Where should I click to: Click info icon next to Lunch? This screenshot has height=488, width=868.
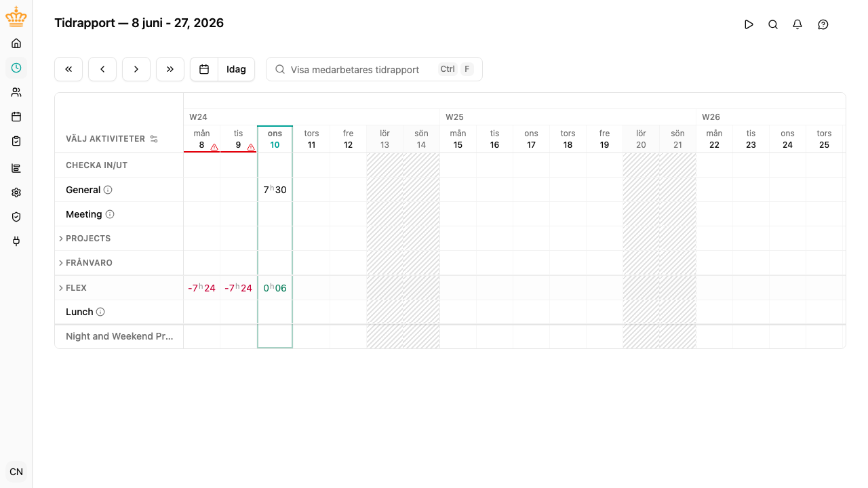[x=100, y=312]
